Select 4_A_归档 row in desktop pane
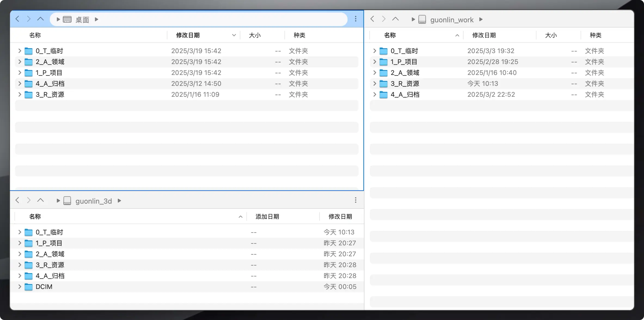The image size is (644, 320). [50, 84]
